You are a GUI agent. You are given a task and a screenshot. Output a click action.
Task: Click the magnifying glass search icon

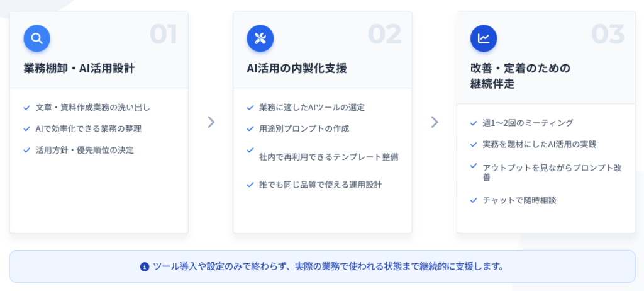(x=36, y=38)
